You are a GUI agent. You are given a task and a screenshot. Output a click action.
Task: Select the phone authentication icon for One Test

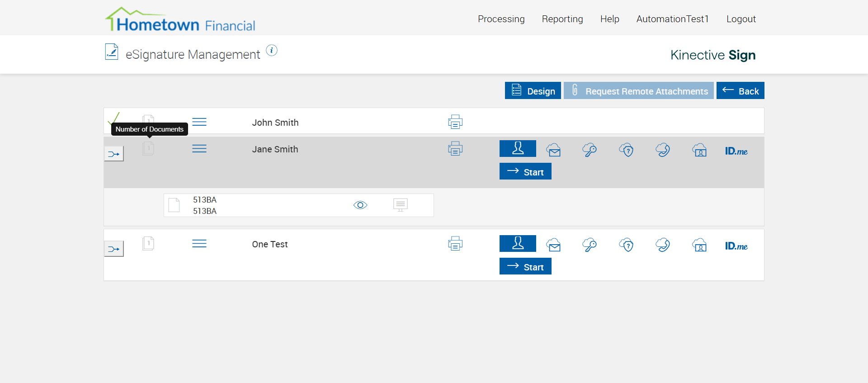[x=663, y=245]
